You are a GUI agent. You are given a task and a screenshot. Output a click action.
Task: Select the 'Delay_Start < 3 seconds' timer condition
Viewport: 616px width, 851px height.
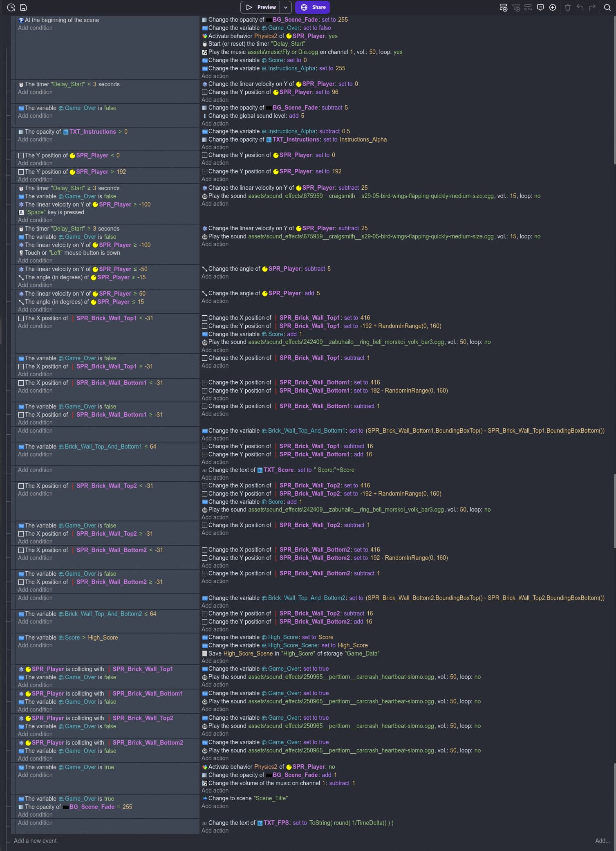tap(69, 85)
